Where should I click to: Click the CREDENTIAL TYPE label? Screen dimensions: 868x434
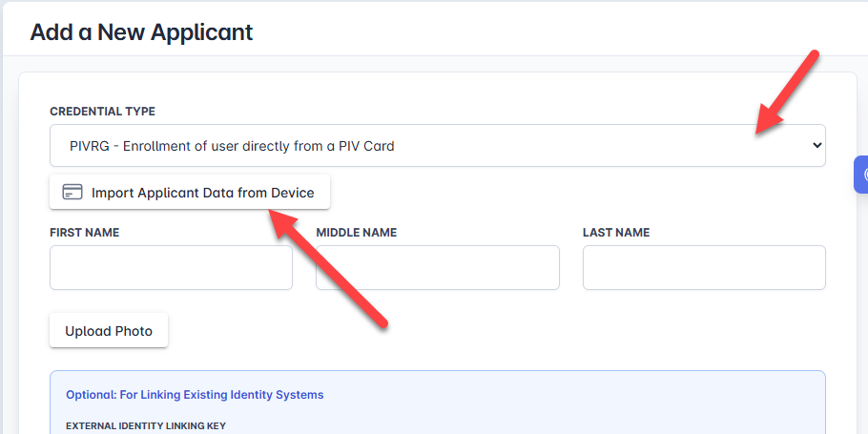pyautogui.click(x=102, y=112)
